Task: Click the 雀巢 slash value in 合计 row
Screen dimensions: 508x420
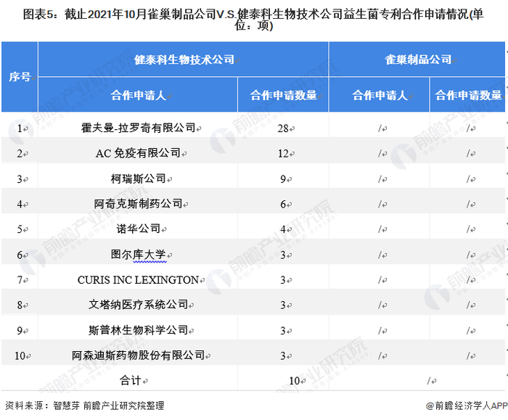Action: [429, 381]
